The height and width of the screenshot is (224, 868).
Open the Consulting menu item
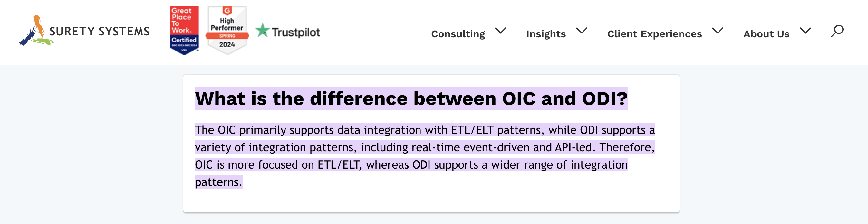click(x=458, y=34)
